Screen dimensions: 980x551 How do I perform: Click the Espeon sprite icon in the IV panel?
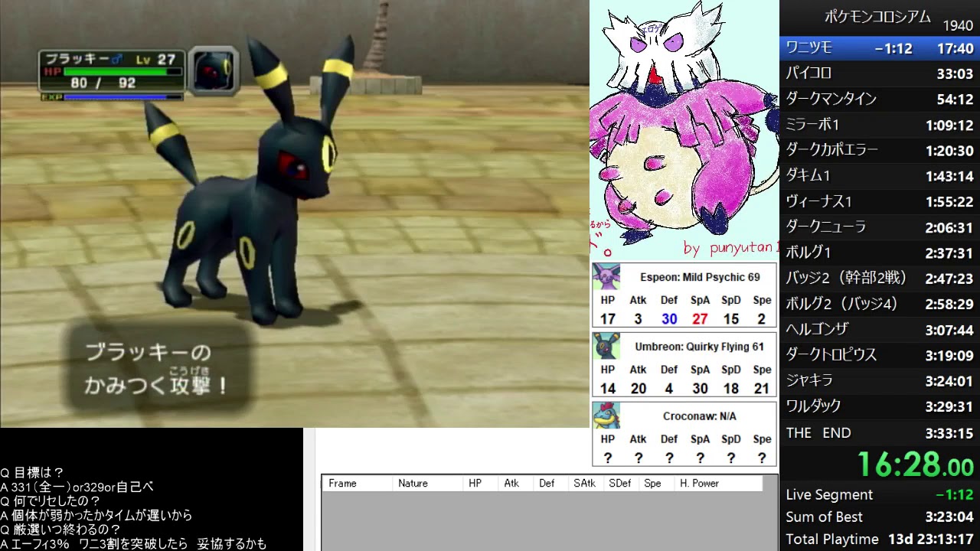click(x=606, y=276)
